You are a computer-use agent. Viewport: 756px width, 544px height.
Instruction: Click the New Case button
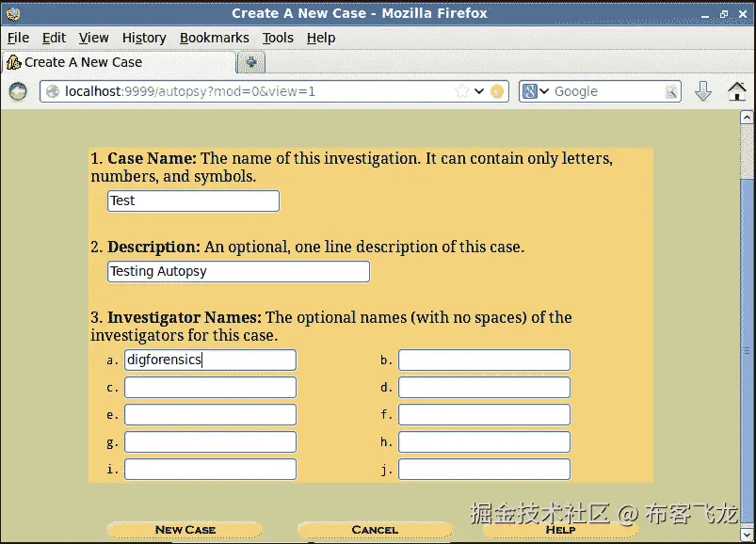[185, 530]
